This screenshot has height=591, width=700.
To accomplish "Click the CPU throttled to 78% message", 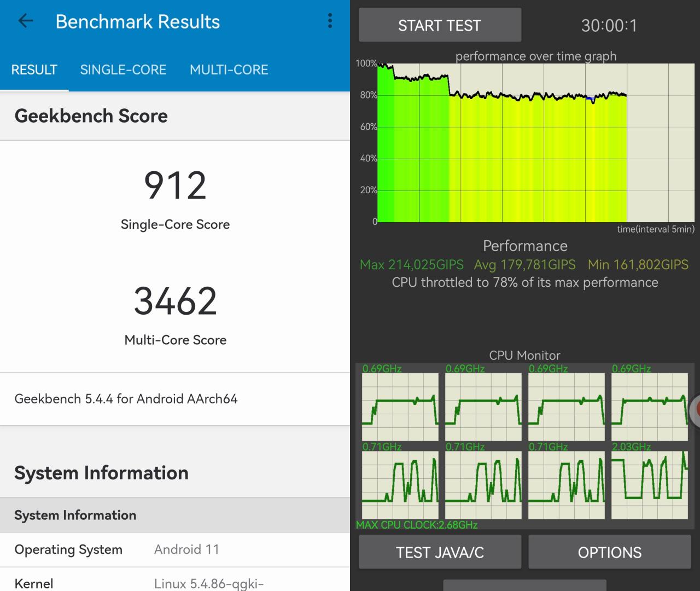I will (525, 282).
